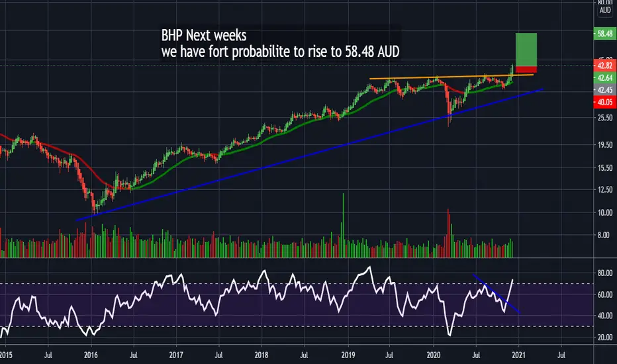The height and width of the screenshot is (364, 617).
Task: Click the tallest green volume spike bar
Action: coord(343,225)
